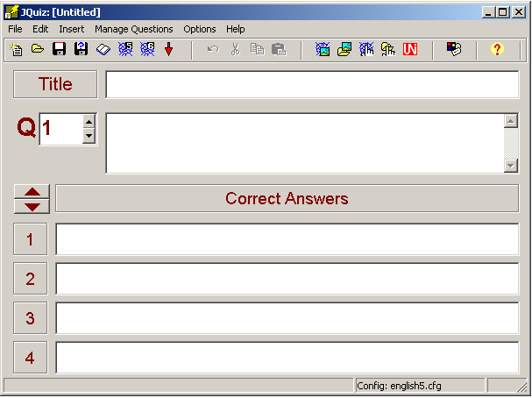
Task: Export to web page version 6 icon
Action: (147, 50)
